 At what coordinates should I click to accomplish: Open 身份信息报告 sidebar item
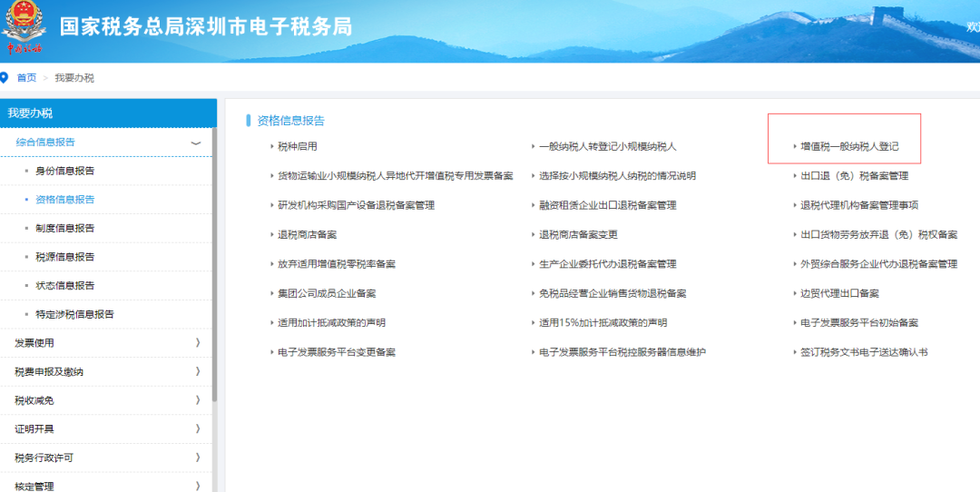[x=65, y=171]
